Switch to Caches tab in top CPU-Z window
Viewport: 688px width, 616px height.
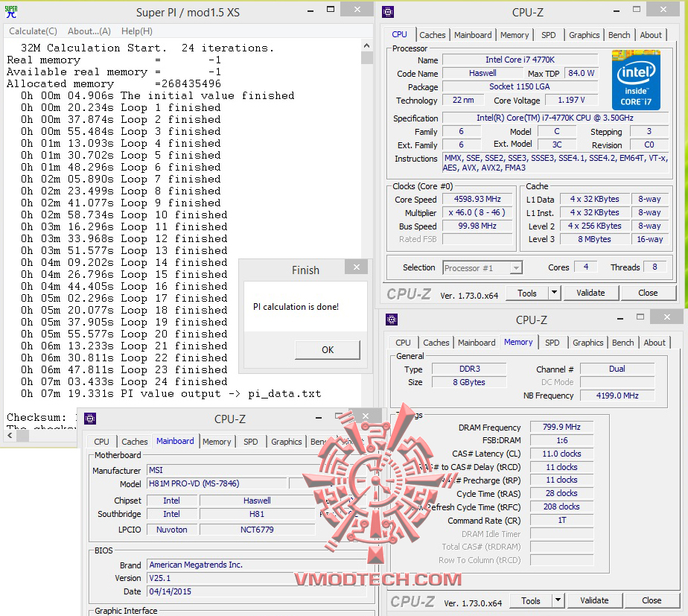(432, 35)
